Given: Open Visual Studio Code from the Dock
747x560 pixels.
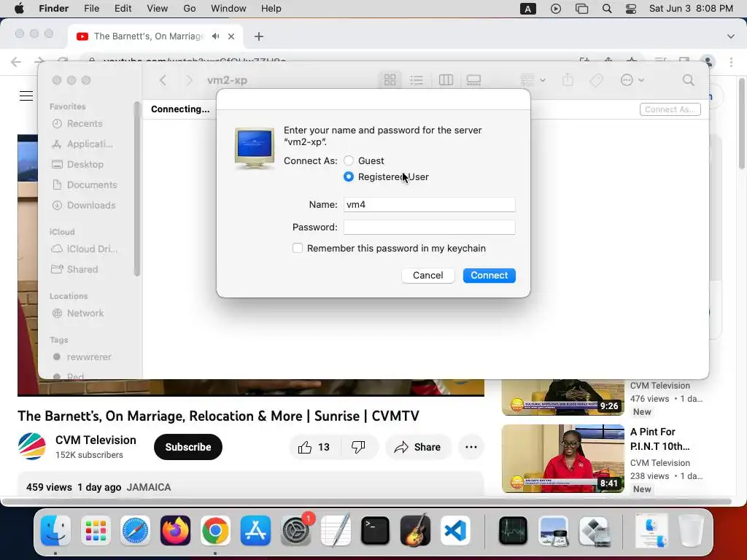Looking at the screenshot, I should tap(455, 531).
